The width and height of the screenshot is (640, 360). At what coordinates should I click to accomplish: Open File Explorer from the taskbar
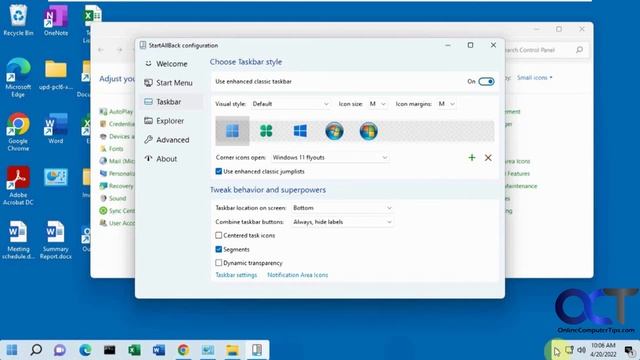tap(232, 350)
